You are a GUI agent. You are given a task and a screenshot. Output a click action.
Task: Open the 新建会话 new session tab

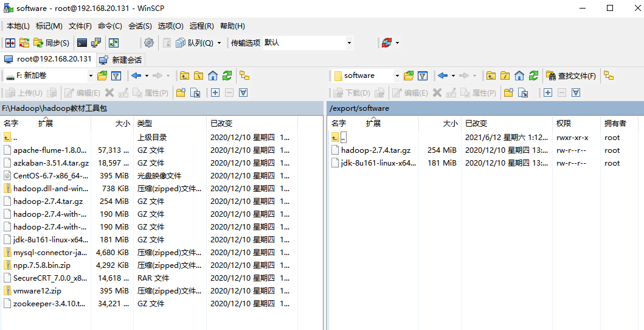(x=122, y=60)
